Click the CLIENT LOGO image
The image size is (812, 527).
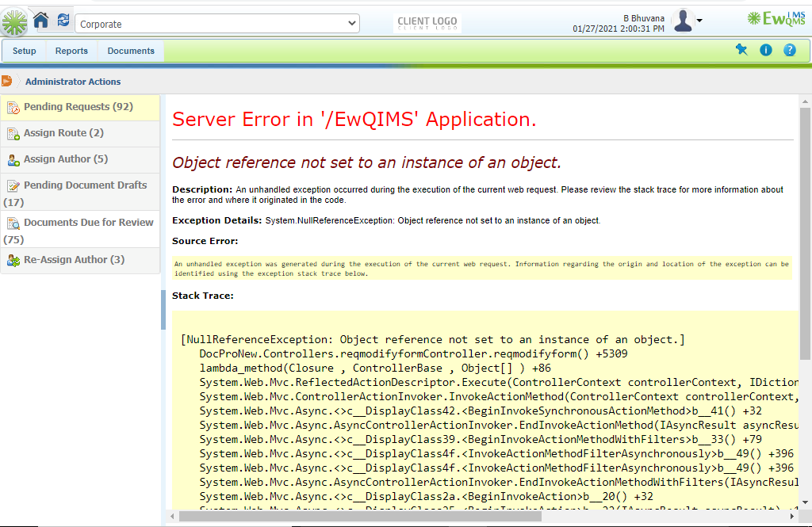coord(427,23)
